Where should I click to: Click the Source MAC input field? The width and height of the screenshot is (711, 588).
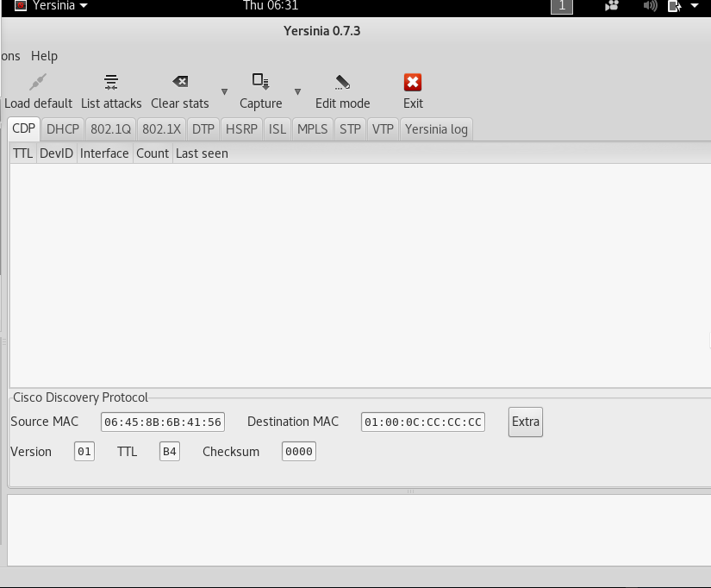(x=163, y=422)
